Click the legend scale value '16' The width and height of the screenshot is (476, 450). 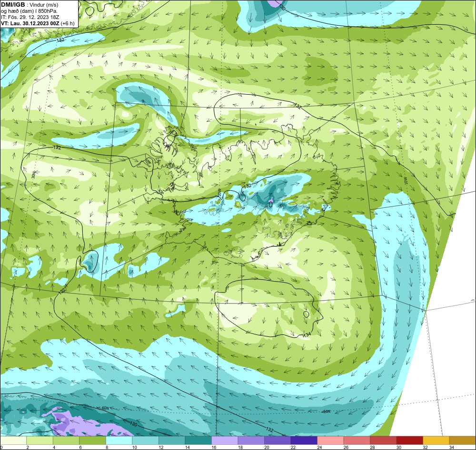pos(214,447)
